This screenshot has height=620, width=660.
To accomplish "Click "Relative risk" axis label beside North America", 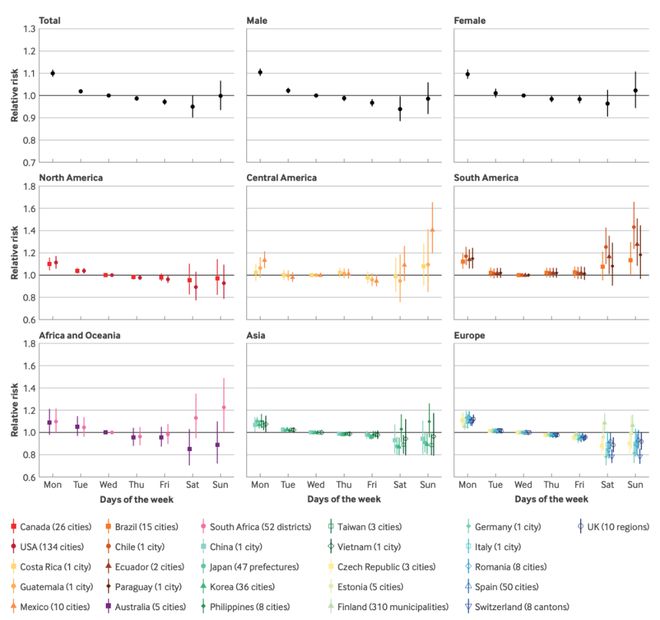I will pyautogui.click(x=15, y=253).
